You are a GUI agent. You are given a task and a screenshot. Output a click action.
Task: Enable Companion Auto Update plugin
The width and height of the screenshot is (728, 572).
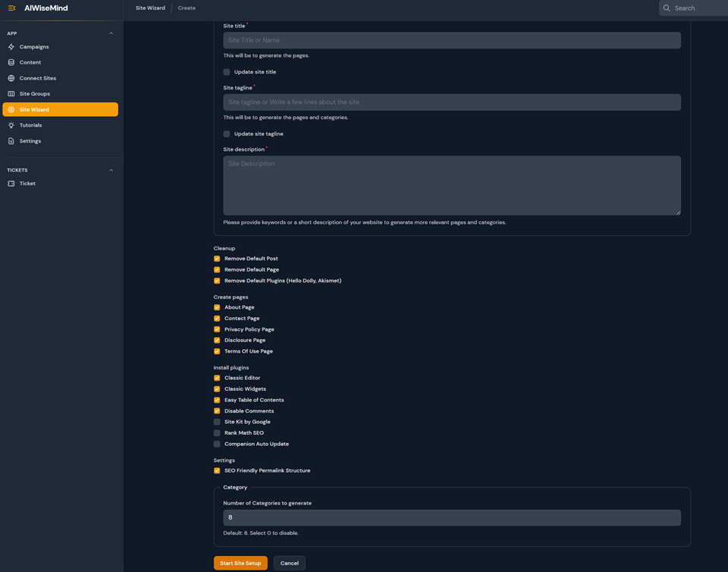click(x=217, y=444)
